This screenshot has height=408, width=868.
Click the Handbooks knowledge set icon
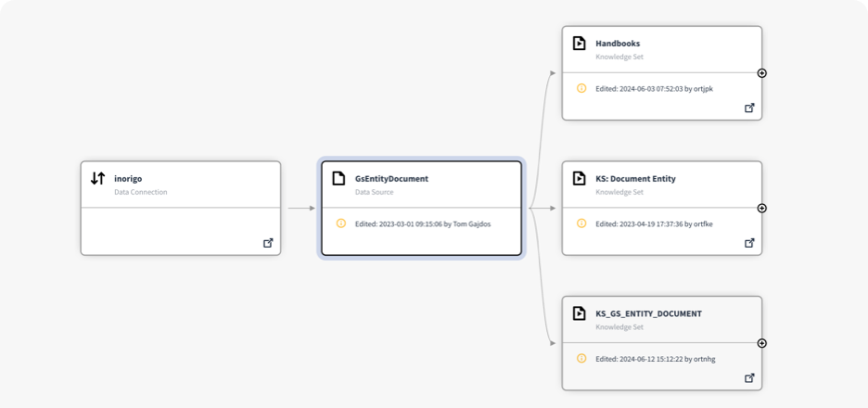click(580, 43)
